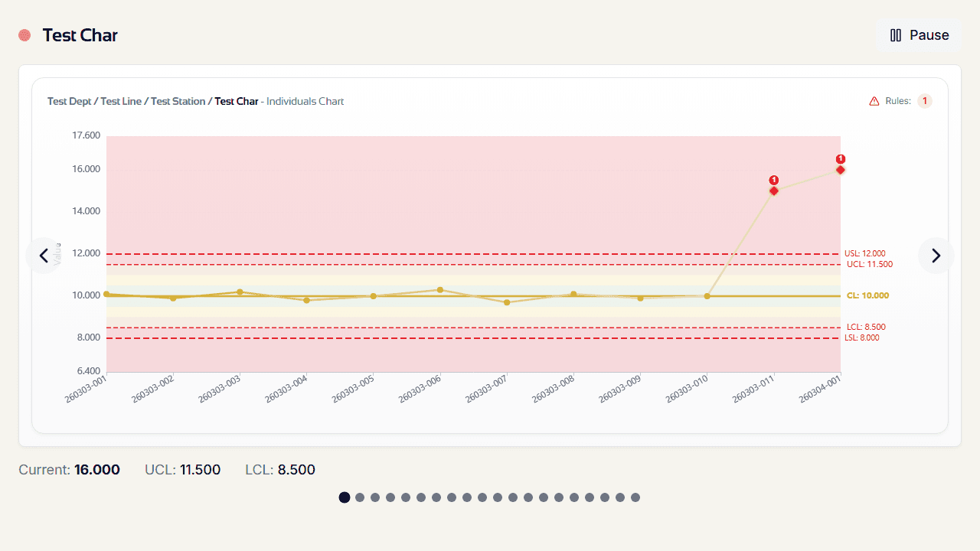
Task: Click the red status dot beside Test Char
Action: [x=24, y=35]
